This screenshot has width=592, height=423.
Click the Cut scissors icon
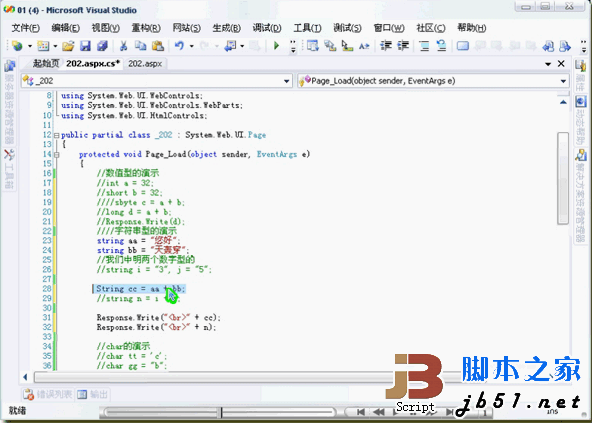click(123, 46)
